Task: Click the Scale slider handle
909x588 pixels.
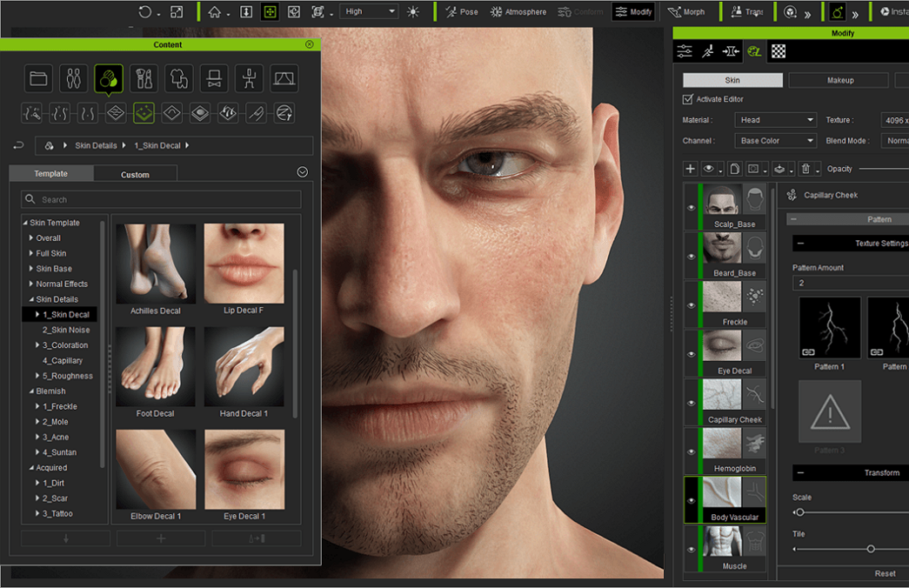Action: [800, 512]
